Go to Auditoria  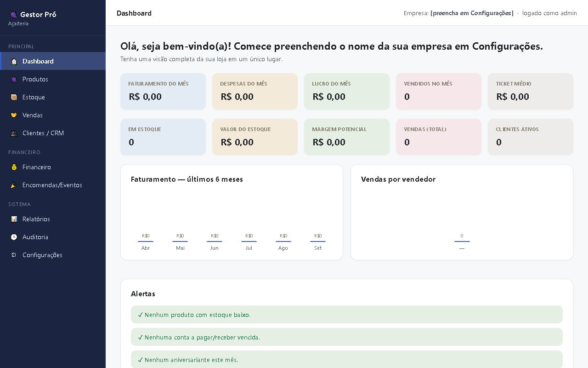[53, 237]
